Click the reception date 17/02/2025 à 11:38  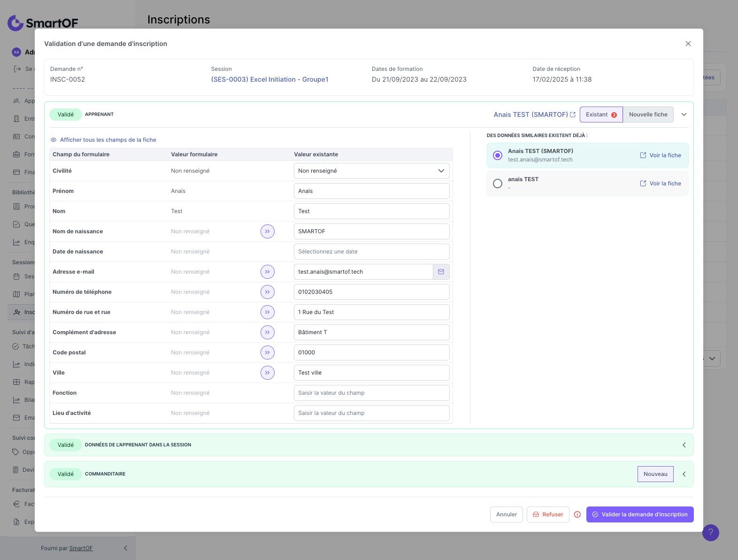(x=562, y=79)
